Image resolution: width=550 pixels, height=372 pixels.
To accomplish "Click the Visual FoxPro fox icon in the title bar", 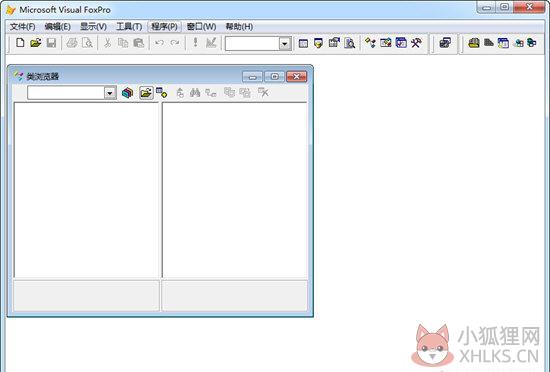I will pyautogui.click(x=11, y=9).
